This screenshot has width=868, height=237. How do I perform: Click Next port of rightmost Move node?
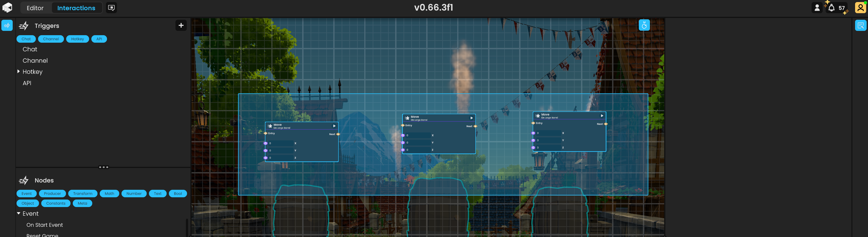[x=605, y=124]
